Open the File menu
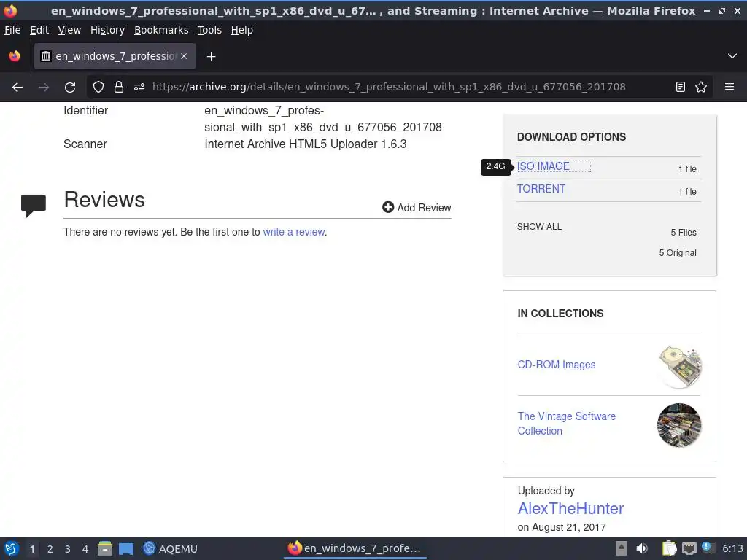The width and height of the screenshot is (747, 560). coord(12,30)
